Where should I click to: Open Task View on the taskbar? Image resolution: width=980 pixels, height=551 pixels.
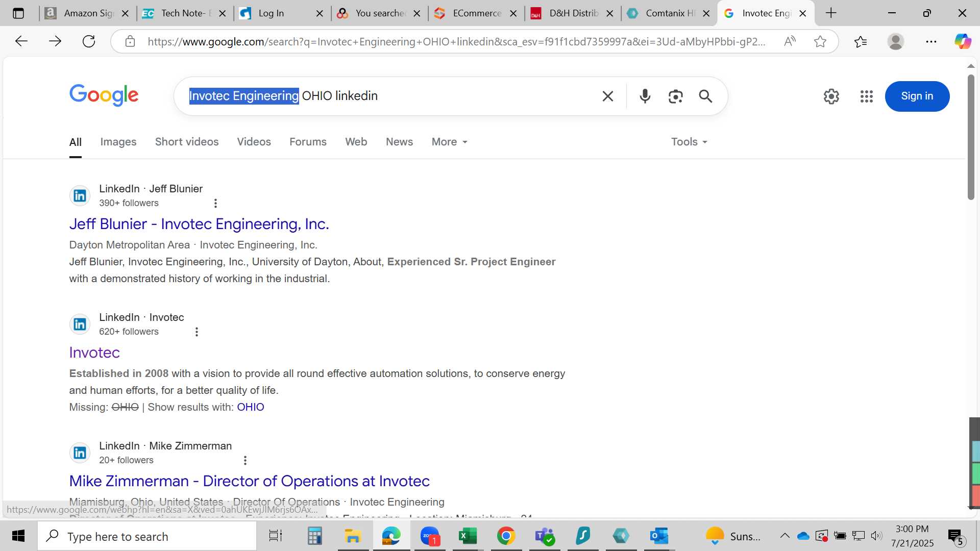coord(276,536)
